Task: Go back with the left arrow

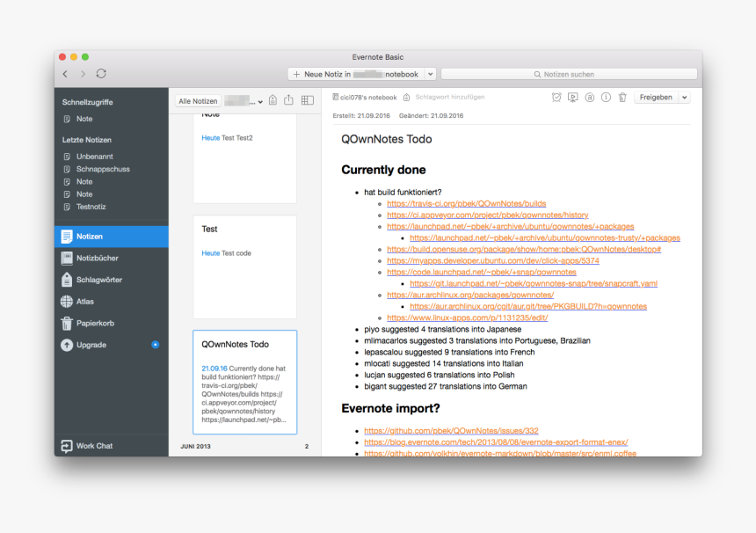Action: pos(64,74)
